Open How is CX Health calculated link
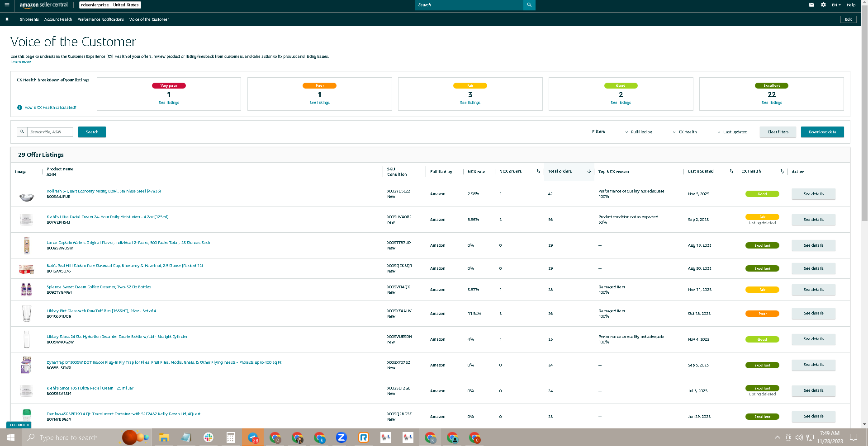This screenshot has height=446, width=868. 50,108
